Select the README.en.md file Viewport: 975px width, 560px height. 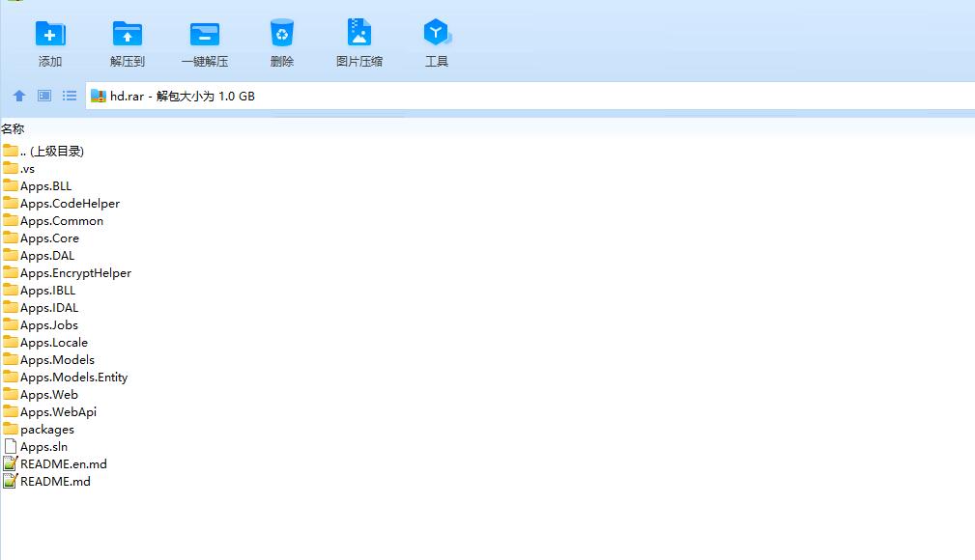(63, 463)
